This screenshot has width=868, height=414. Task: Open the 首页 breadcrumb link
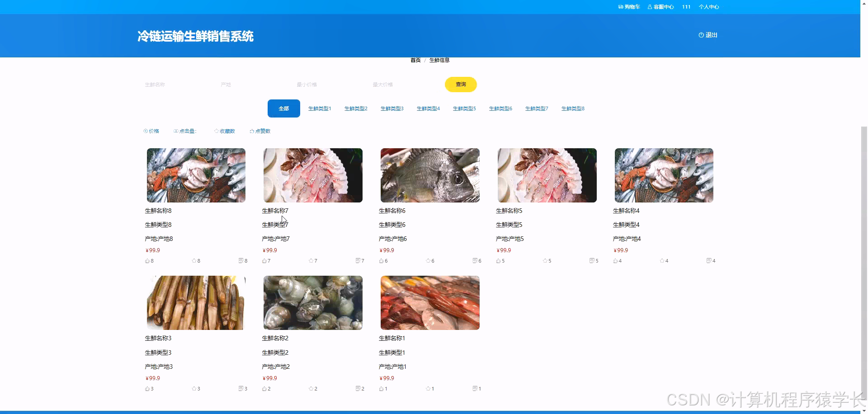pyautogui.click(x=415, y=60)
